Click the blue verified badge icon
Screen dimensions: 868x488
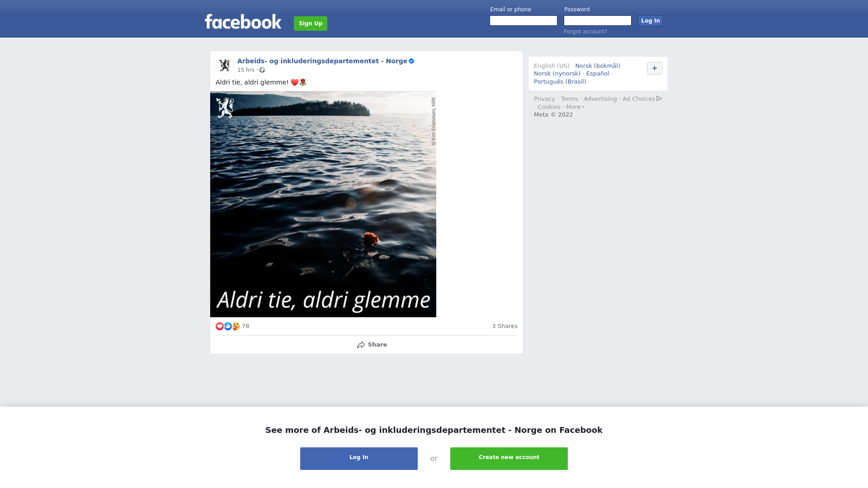tap(411, 61)
